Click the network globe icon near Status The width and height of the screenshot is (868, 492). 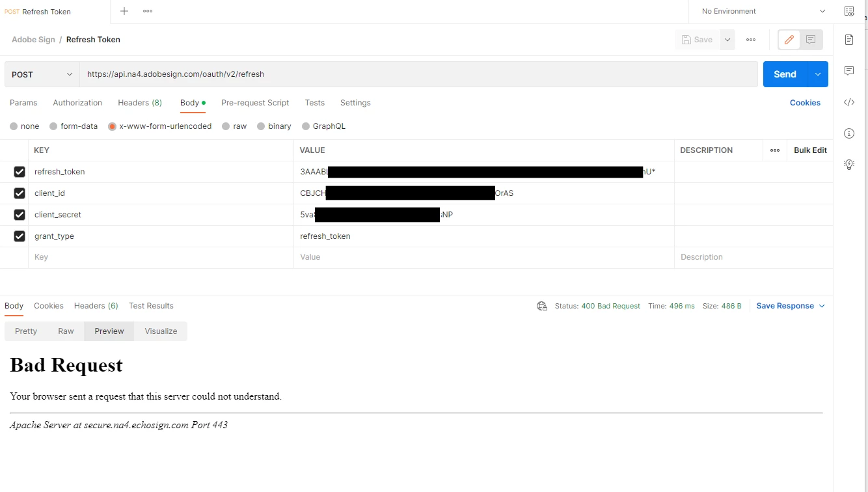[x=542, y=306]
